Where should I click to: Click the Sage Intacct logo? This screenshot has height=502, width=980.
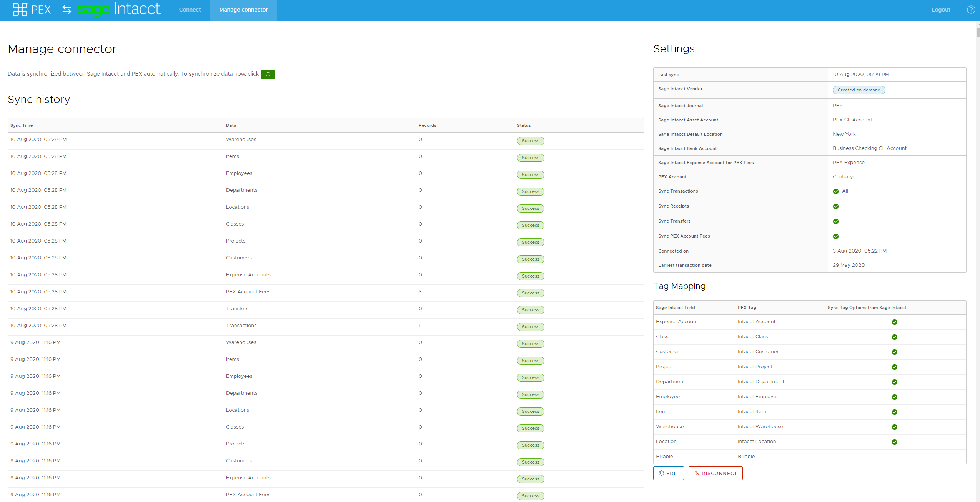pyautogui.click(x=118, y=9)
